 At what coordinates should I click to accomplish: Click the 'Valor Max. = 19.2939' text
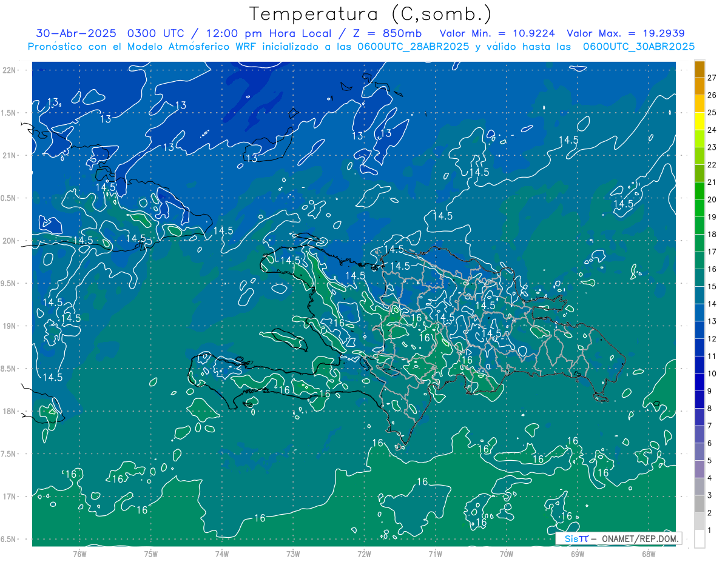coord(626,33)
